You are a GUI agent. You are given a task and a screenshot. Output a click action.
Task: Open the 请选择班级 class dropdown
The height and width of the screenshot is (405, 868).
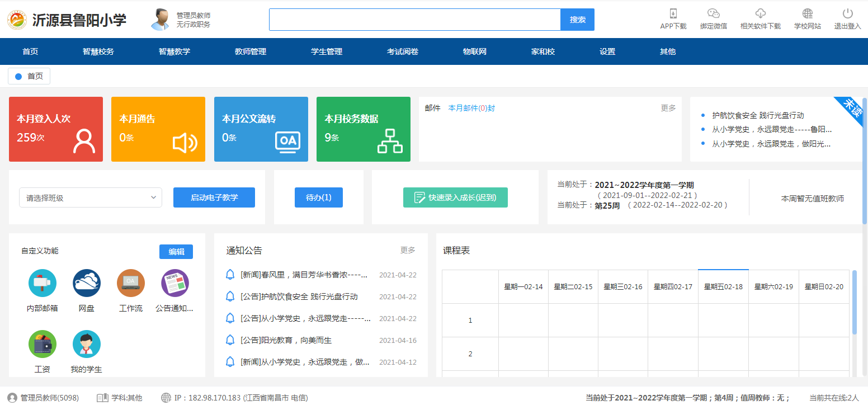point(91,197)
